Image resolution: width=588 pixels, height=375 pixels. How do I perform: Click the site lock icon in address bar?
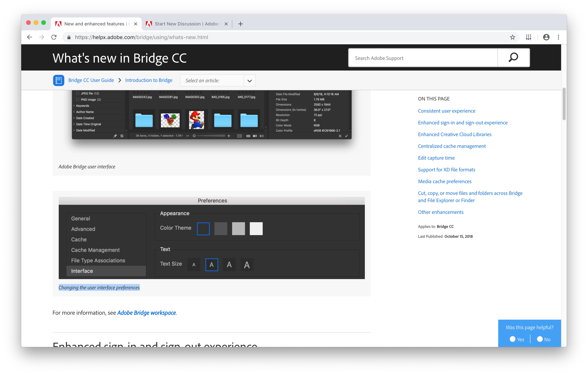click(69, 37)
